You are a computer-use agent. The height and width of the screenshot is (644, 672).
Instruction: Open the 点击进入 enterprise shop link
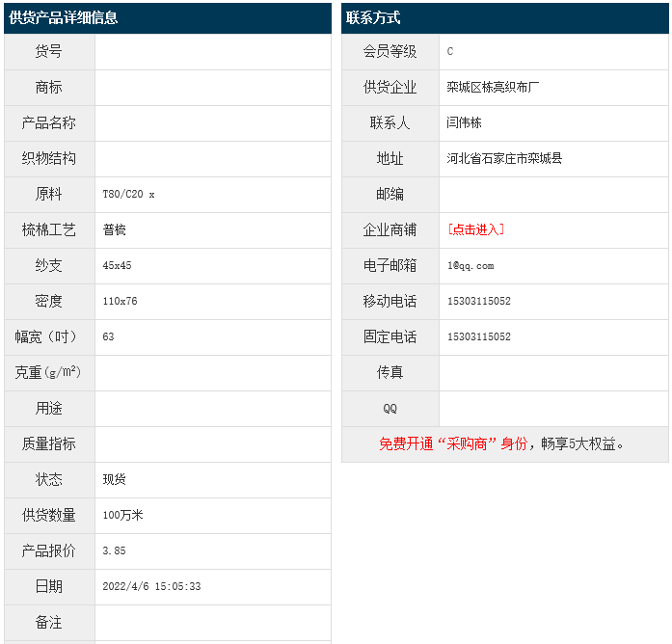click(475, 229)
